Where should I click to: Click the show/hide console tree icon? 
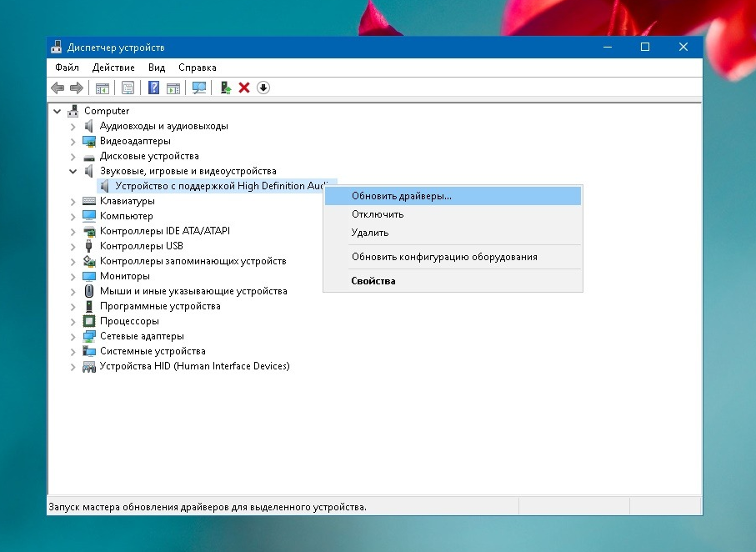(x=103, y=88)
